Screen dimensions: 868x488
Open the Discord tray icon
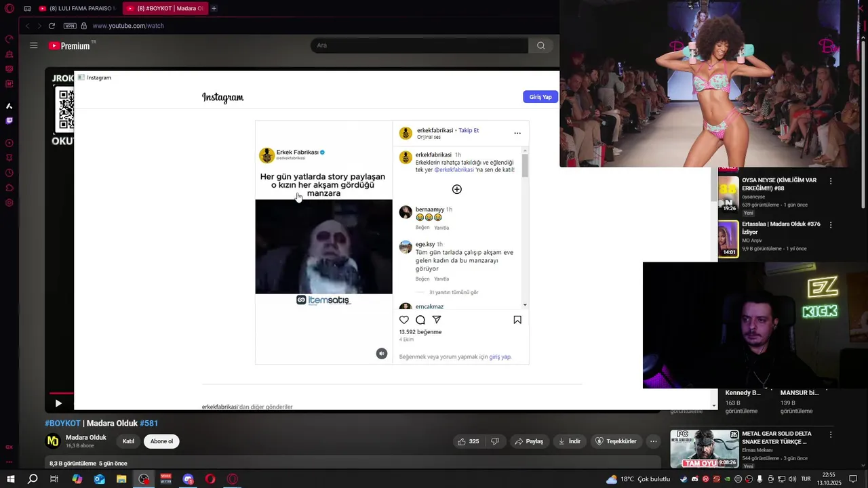coord(694,479)
